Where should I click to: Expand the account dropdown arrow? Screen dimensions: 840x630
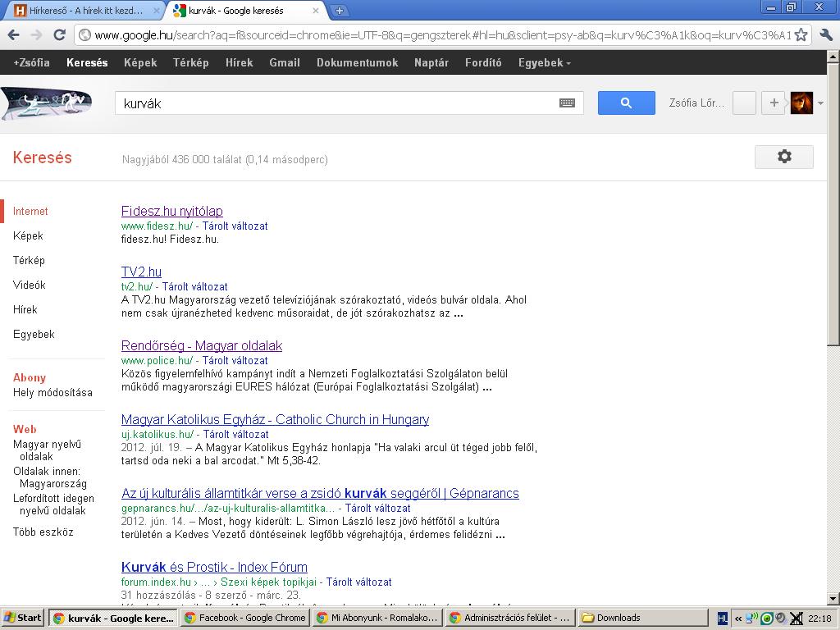(x=820, y=103)
